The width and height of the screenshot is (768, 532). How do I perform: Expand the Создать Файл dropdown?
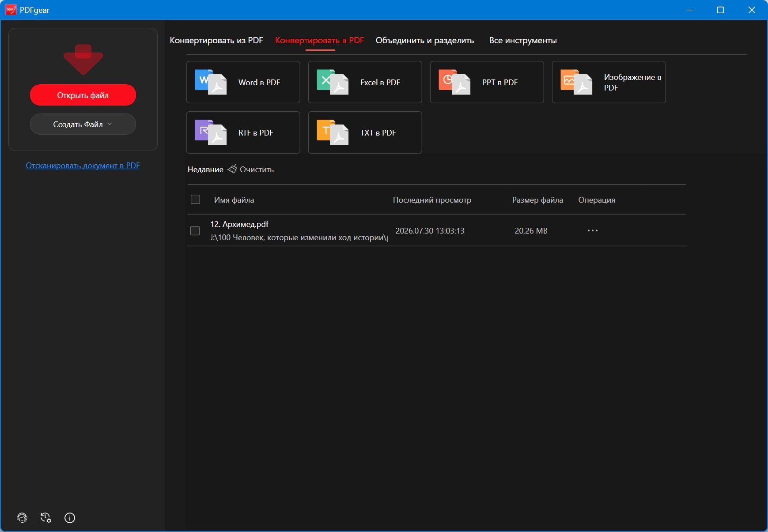83,124
